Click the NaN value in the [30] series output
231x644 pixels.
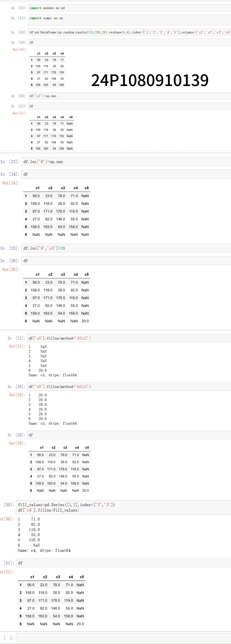[x=36, y=545]
